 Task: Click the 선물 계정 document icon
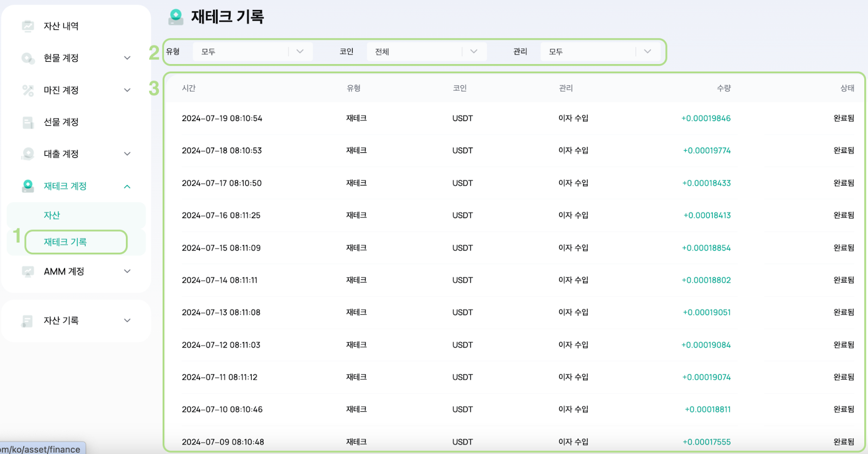click(28, 122)
